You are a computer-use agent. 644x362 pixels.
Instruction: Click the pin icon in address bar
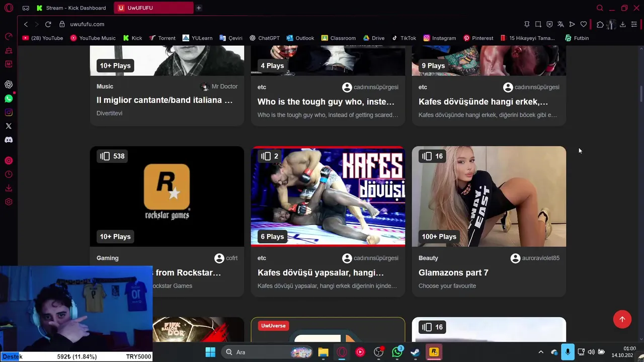click(527, 24)
